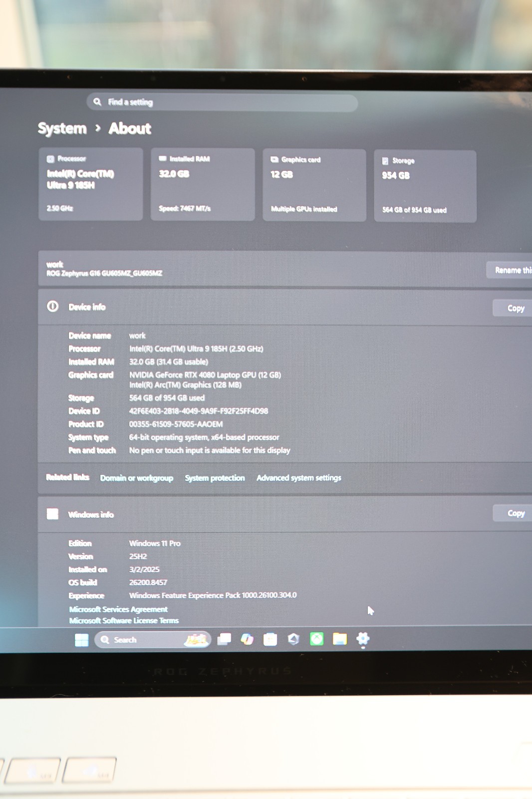Click the Installed RAM memory icon

[162, 158]
